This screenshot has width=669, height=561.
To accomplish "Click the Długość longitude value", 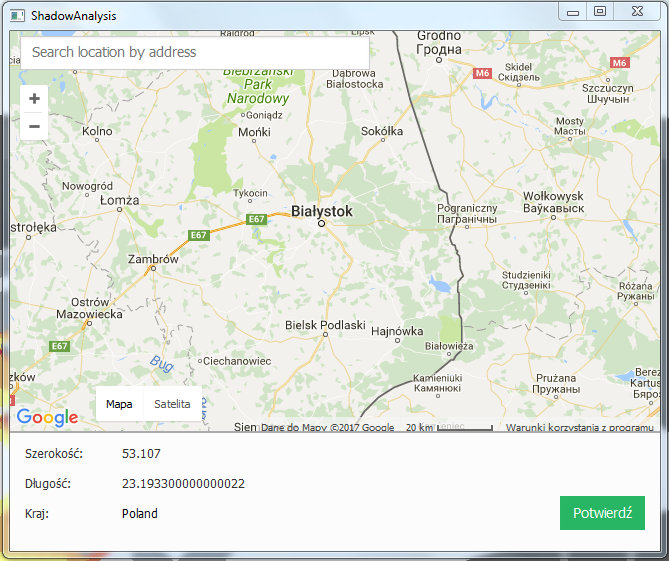I will click(x=183, y=484).
